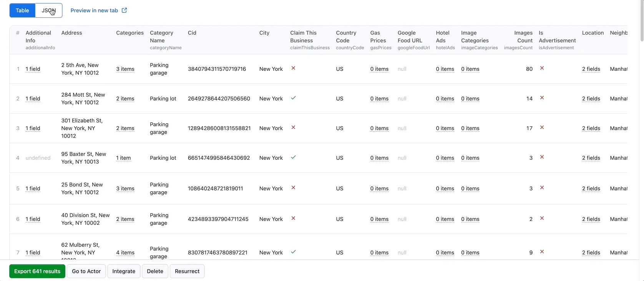Expand '3 items' categories for 2 5th Ave row
The height and width of the screenshot is (281, 644).
(125, 69)
